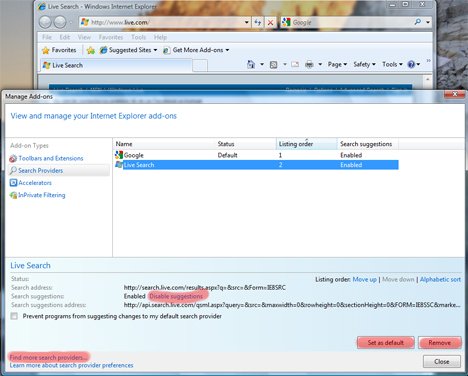Viewport: 468px width, 376px height.
Task: Sort by the Status column header
Action: 246,144
